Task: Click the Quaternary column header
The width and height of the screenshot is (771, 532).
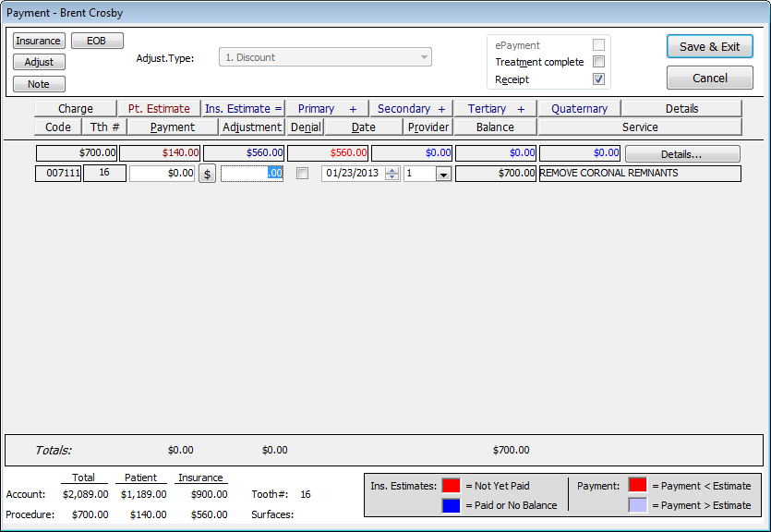Action: [x=580, y=109]
